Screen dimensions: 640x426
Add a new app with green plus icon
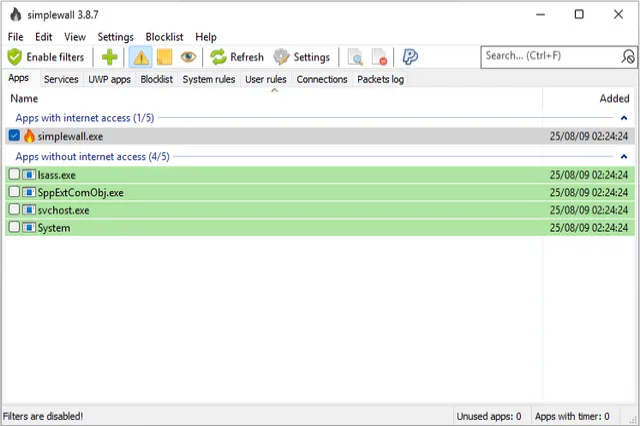click(109, 57)
